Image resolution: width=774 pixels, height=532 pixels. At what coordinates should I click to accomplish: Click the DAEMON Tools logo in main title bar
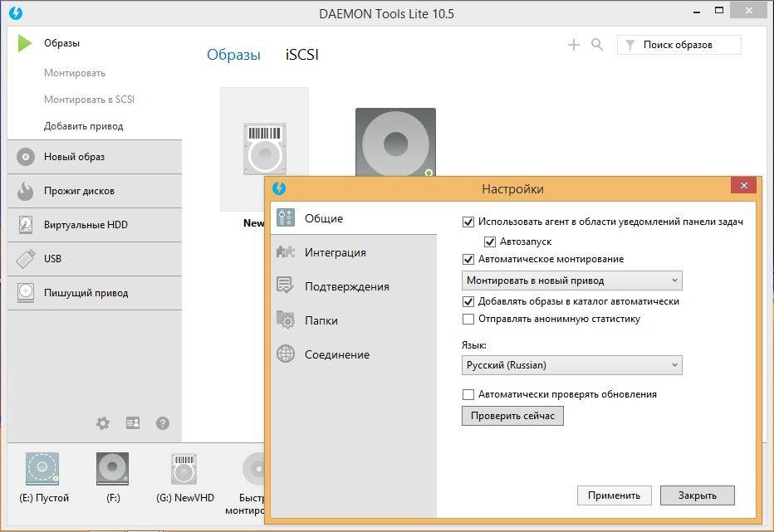pyautogui.click(x=16, y=12)
